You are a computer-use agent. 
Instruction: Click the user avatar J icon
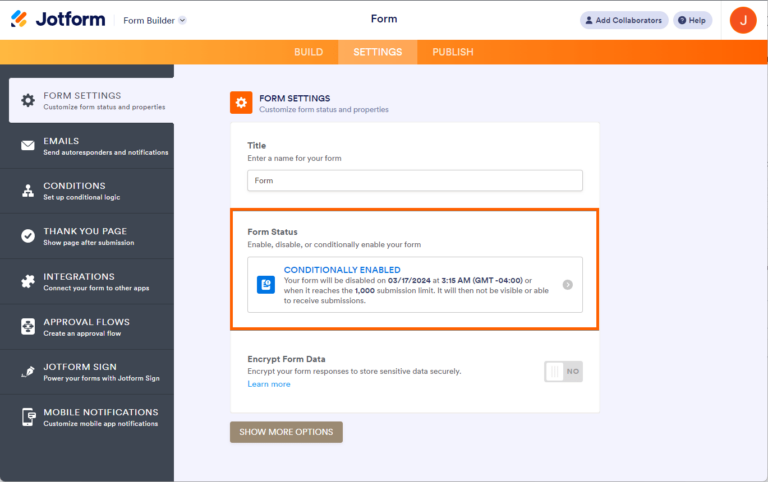[x=743, y=20]
